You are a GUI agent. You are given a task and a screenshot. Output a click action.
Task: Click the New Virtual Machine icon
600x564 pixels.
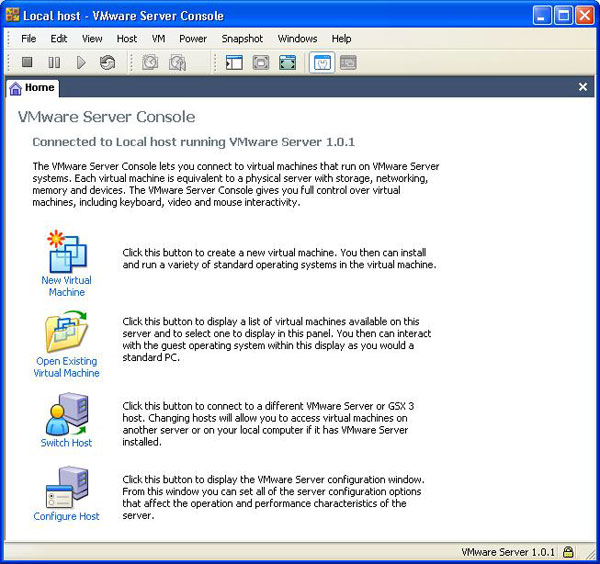67,252
